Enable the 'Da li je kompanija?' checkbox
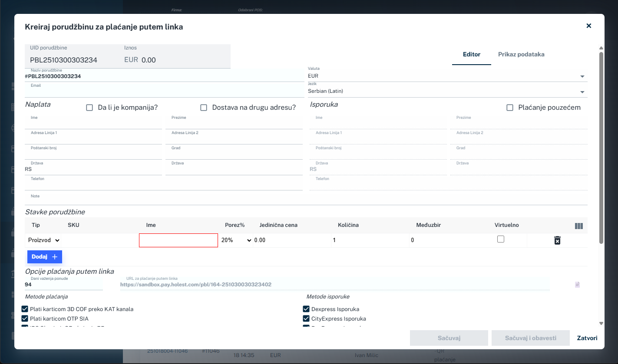Image resolution: width=618 pixels, height=364 pixels. point(89,107)
